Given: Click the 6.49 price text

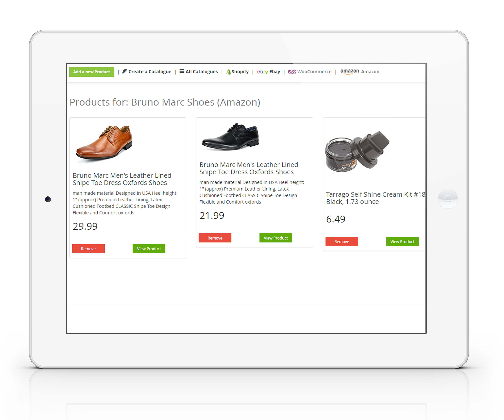Looking at the screenshot, I should pos(336,219).
